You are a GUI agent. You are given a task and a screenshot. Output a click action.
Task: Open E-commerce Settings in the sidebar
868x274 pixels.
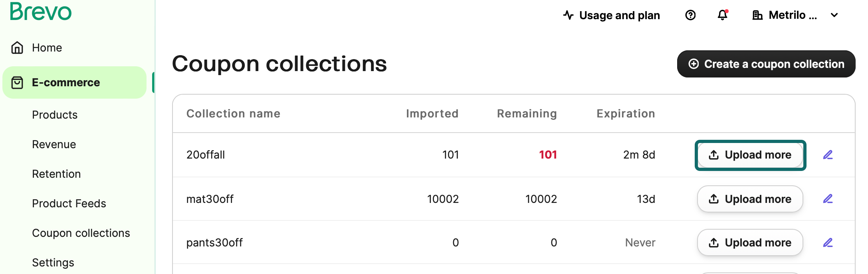pyautogui.click(x=53, y=262)
